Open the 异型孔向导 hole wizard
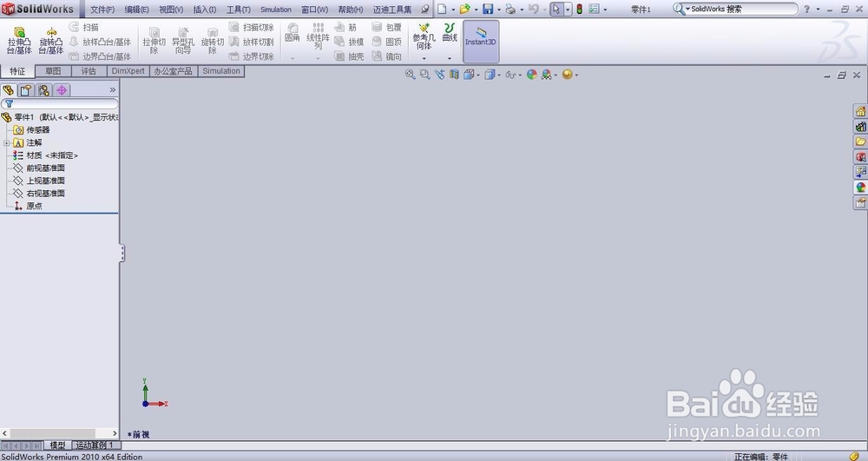This screenshot has width=868, height=461. (182, 41)
